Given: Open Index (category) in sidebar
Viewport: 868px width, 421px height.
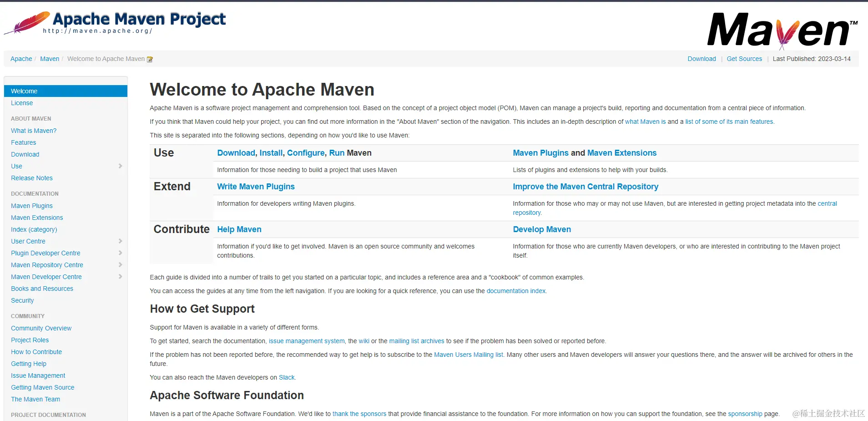Looking at the screenshot, I should (x=34, y=229).
